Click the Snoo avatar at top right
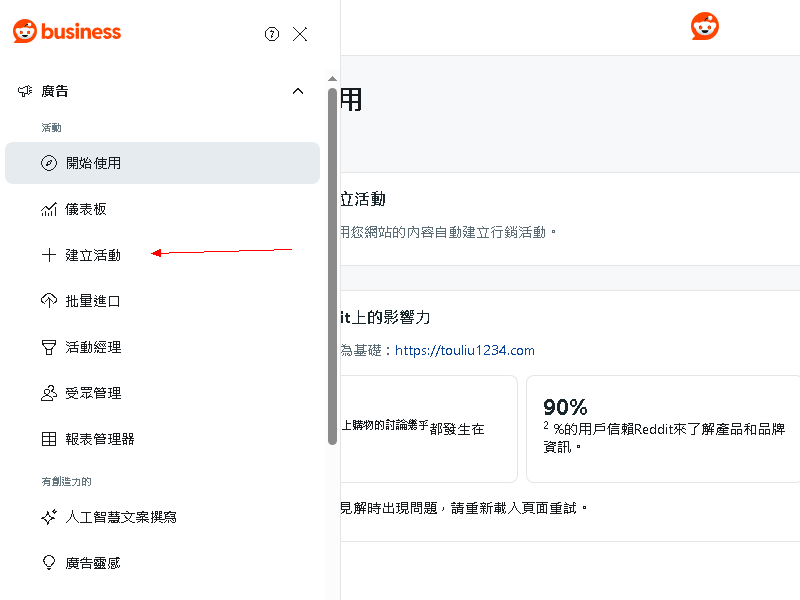800x600 pixels. point(705,26)
